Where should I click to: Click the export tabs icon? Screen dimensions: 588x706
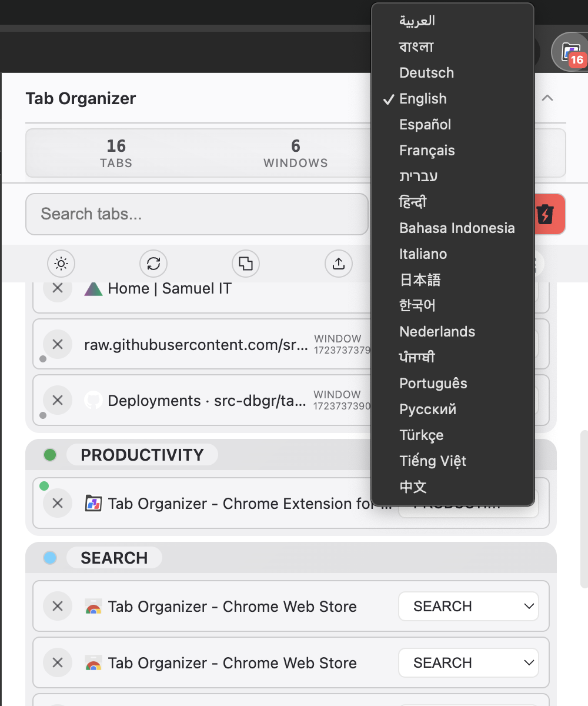click(338, 264)
